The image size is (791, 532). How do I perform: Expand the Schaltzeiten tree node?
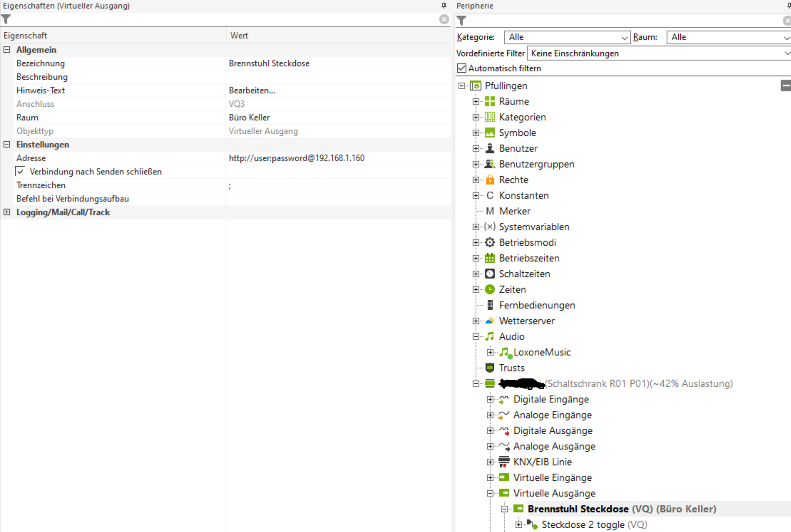[476, 274]
